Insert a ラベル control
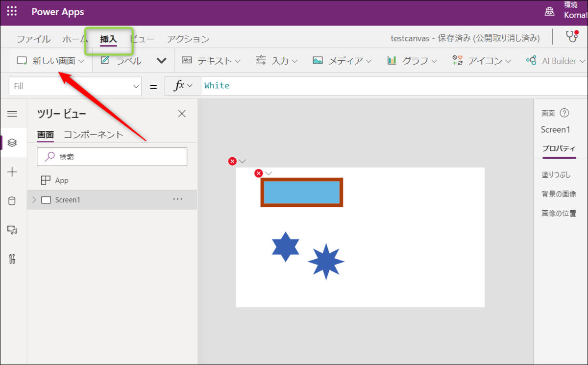Screen dimensions: 588x365 pyautogui.click(x=121, y=61)
